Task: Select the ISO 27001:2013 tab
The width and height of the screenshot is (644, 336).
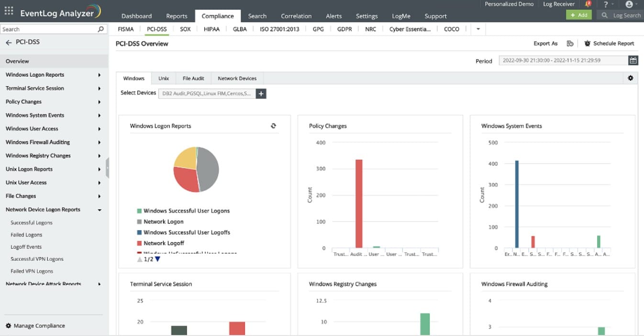Action: tap(279, 29)
